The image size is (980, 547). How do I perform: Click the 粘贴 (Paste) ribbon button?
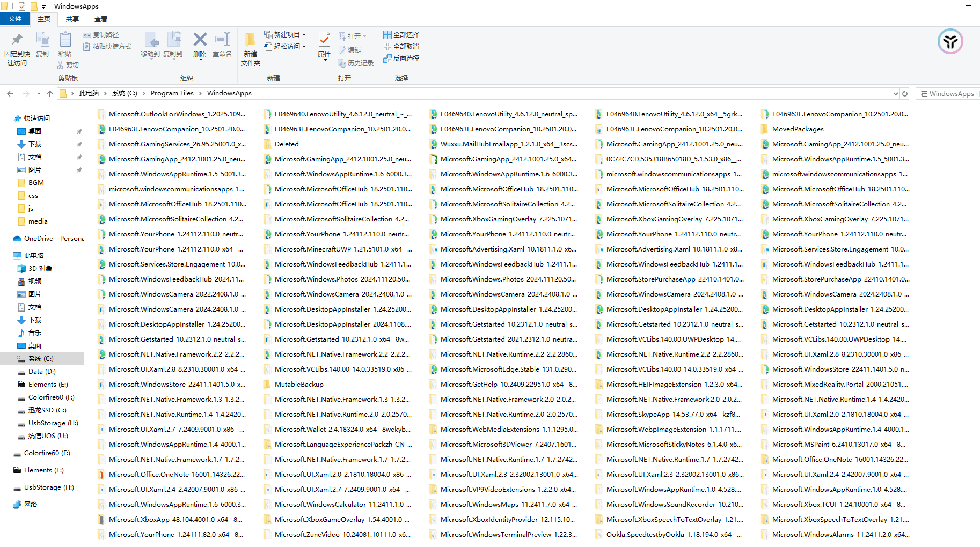[x=65, y=45]
